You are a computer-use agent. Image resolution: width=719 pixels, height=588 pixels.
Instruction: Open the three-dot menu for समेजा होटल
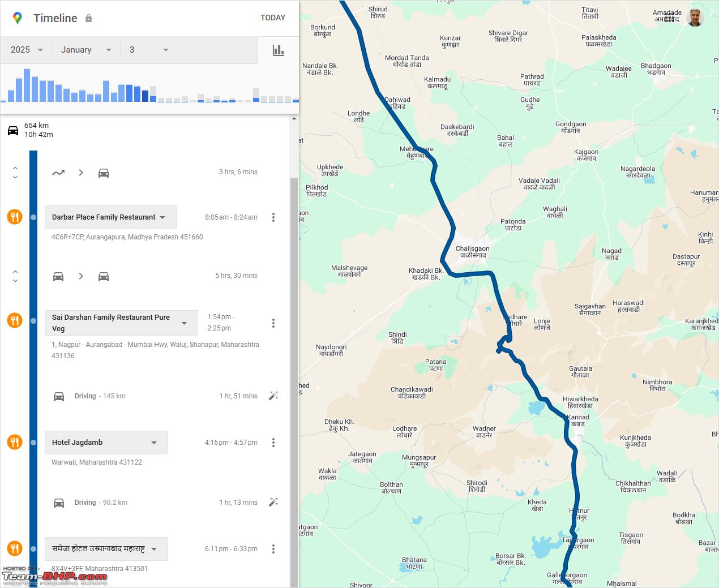273,549
